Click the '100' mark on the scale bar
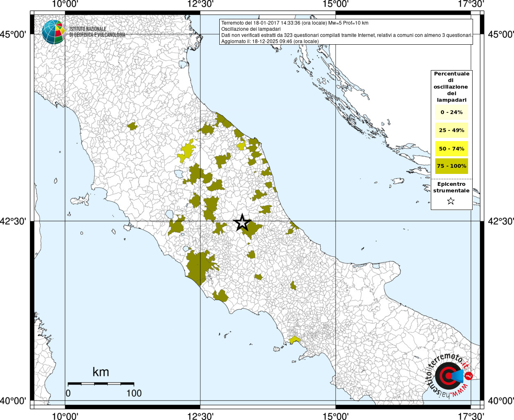Screen dimensions: 514x420 [134, 393]
